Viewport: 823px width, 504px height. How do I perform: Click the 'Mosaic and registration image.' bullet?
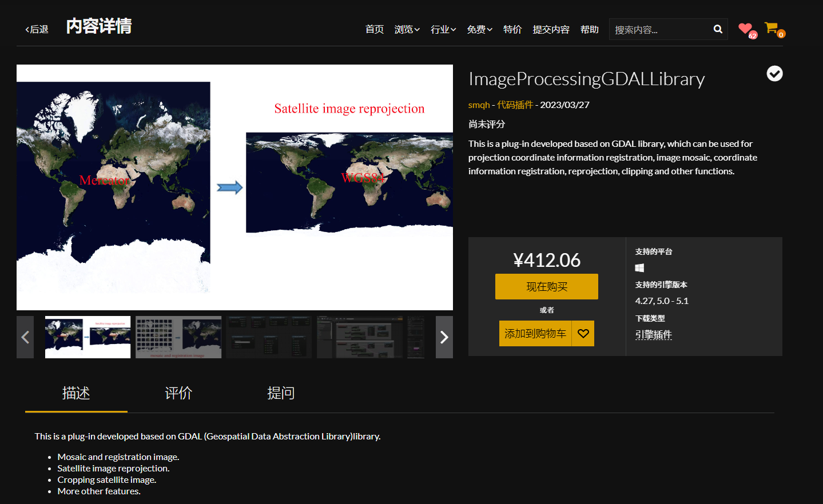118,457
